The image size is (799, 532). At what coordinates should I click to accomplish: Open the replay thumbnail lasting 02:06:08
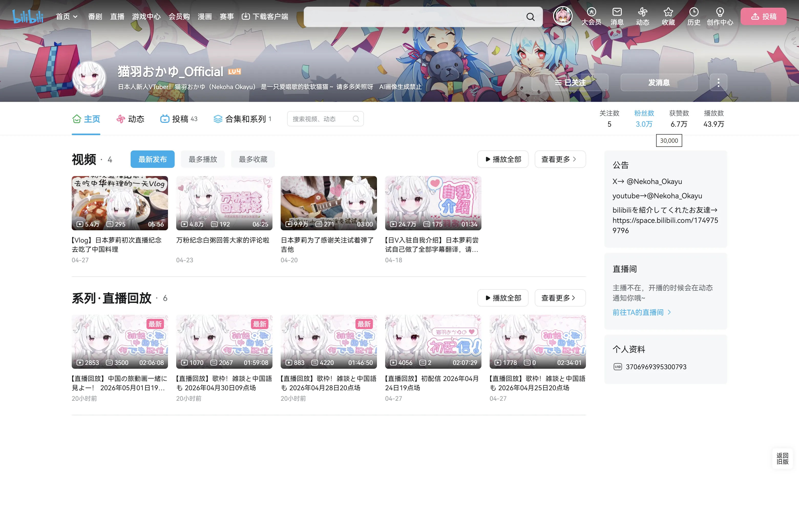(120, 342)
